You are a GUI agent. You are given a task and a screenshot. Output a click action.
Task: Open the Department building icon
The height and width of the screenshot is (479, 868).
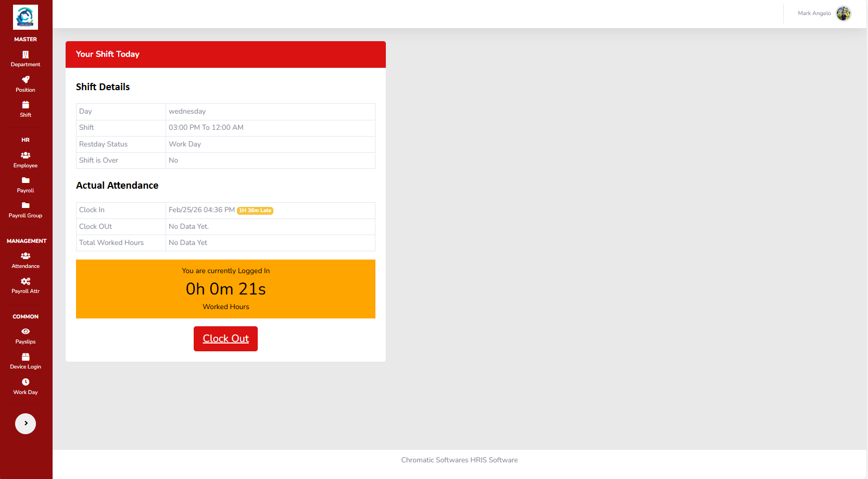pyautogui.click(x=26, y=55)
